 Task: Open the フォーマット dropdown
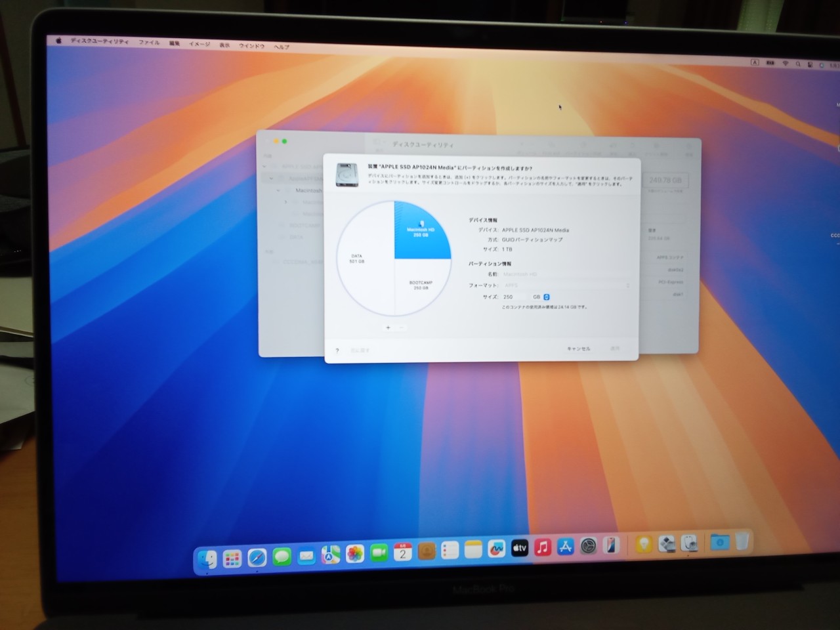click(x=567, y=285)
